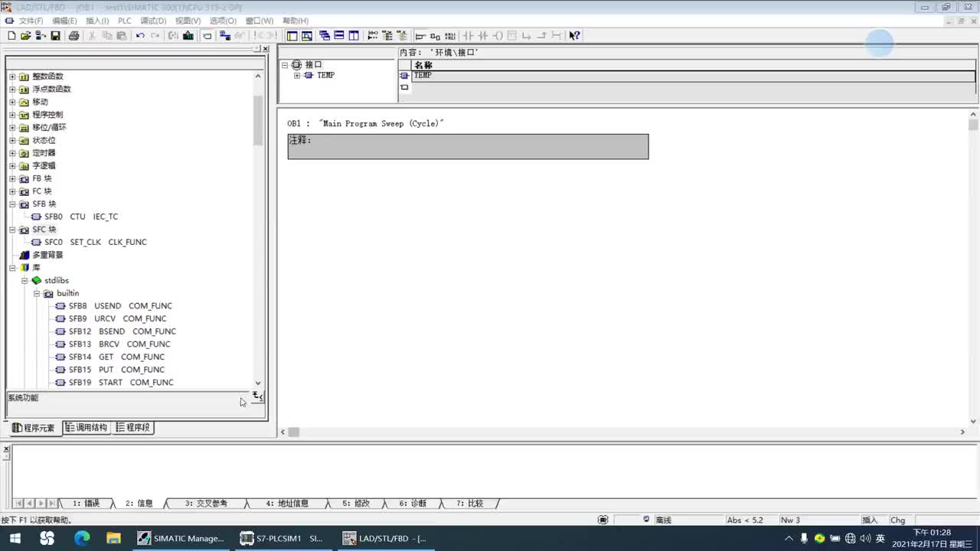Image resolution: width=980 pixels, height=551 pixels.
Task: Click the New block toolbar icon
Action: (11, 35)
